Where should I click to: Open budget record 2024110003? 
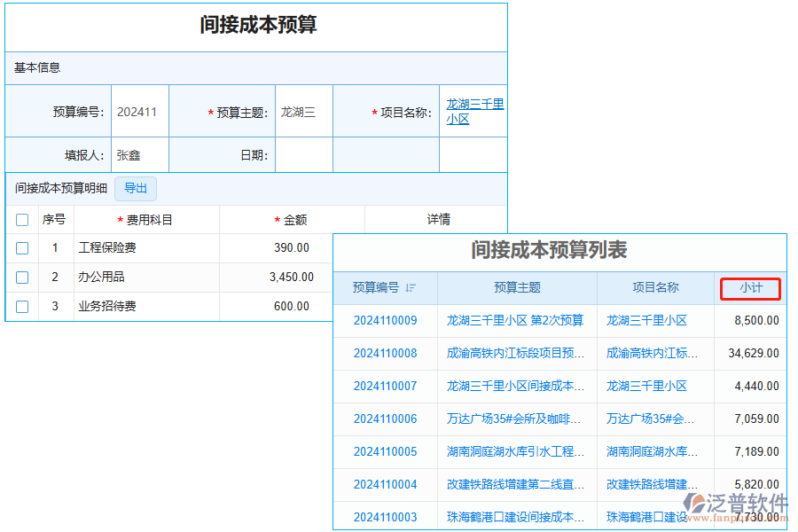point(384,516)
